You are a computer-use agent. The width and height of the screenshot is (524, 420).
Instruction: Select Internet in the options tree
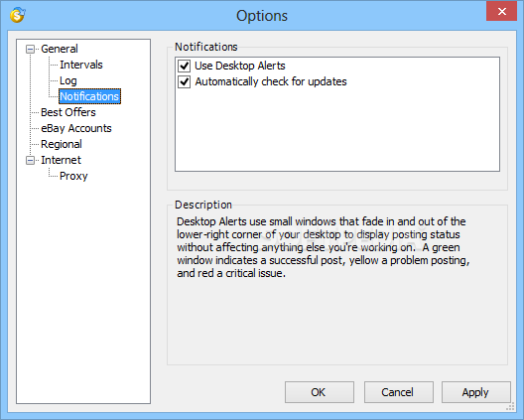point(61,160)
